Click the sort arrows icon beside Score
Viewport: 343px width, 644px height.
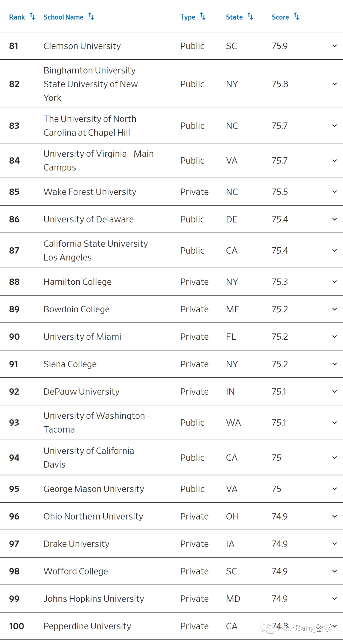click(x=297, y=16)
